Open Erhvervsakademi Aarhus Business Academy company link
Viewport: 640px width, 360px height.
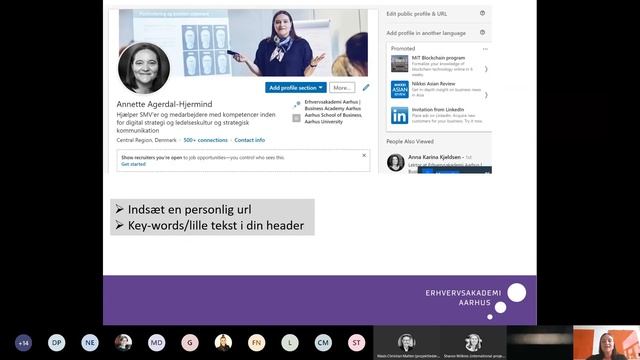click(x=333, y=105)
